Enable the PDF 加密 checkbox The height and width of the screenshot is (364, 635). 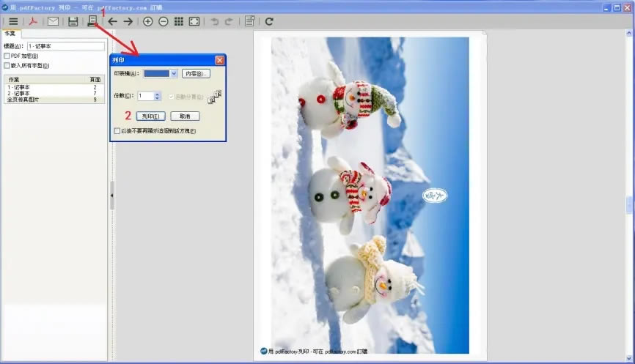pos(7,56)
